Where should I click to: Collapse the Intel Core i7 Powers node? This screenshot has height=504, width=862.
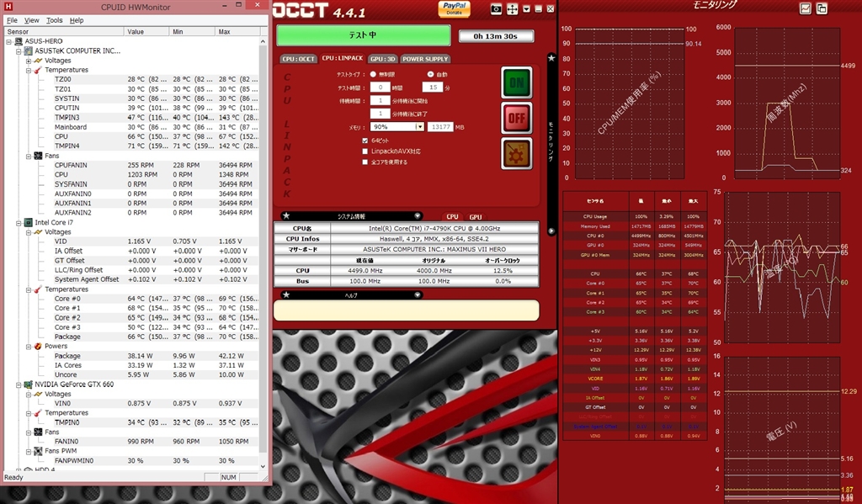point(29,347)
